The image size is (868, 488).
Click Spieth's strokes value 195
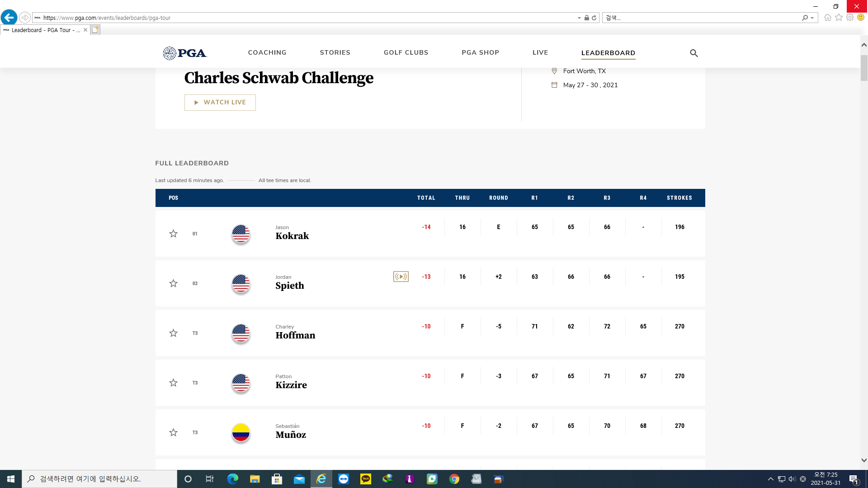[x=679, y=277]
